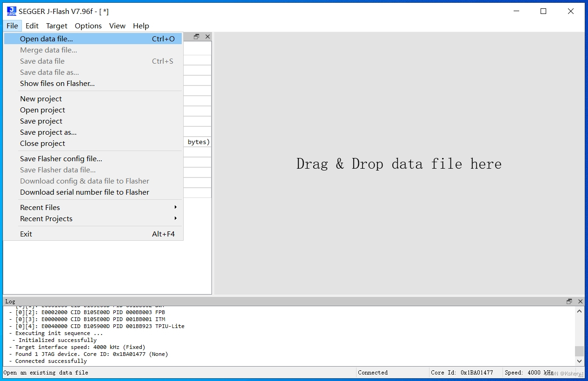The image size is (588, 381).
Task: Close the project panel with its X icon
Action: [x=208, y=37]
